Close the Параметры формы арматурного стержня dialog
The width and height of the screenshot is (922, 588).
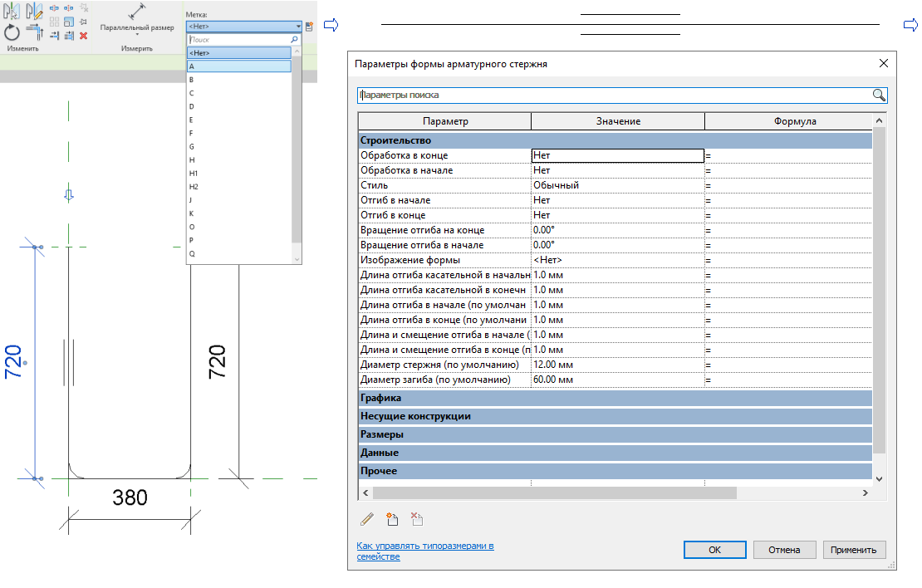tap(883, 63)
